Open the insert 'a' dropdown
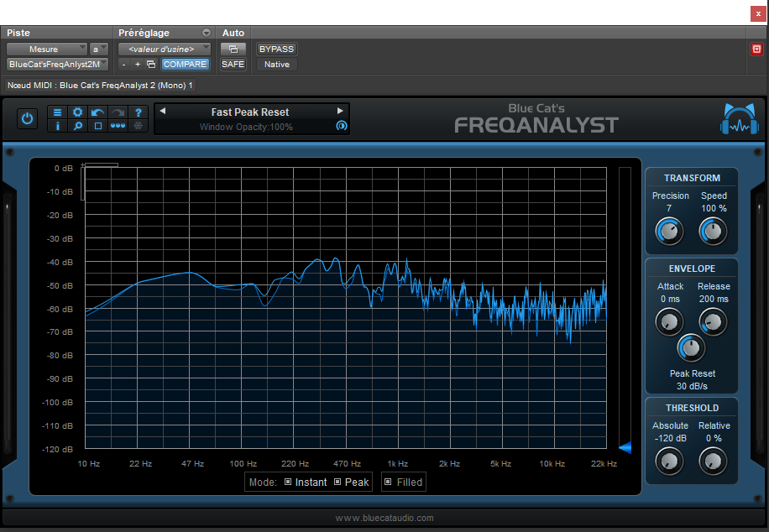Image resolution: width=769 pixels, height=532 pixels. pos(98,49)
